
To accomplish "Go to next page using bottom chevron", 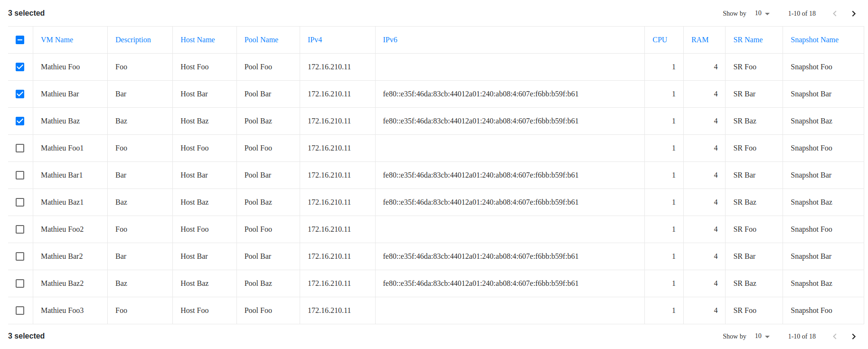I will pos(853,336).
